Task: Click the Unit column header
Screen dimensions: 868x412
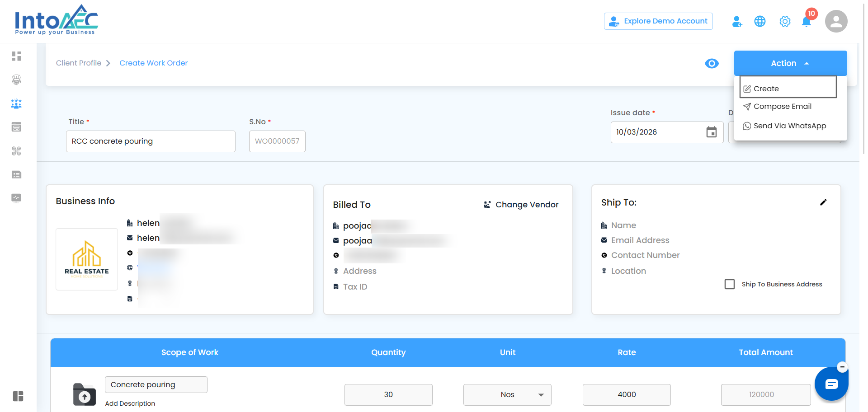Action: coord(508,352)
